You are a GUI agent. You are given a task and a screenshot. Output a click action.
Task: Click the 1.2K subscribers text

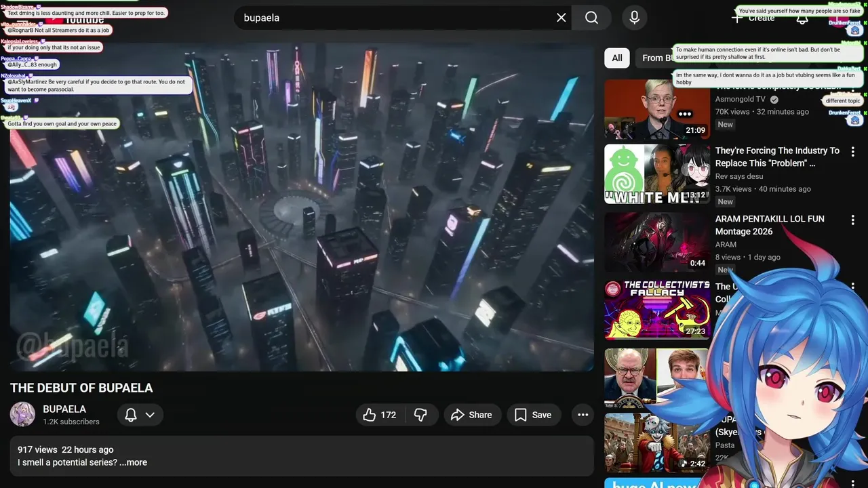pos(71,422)
